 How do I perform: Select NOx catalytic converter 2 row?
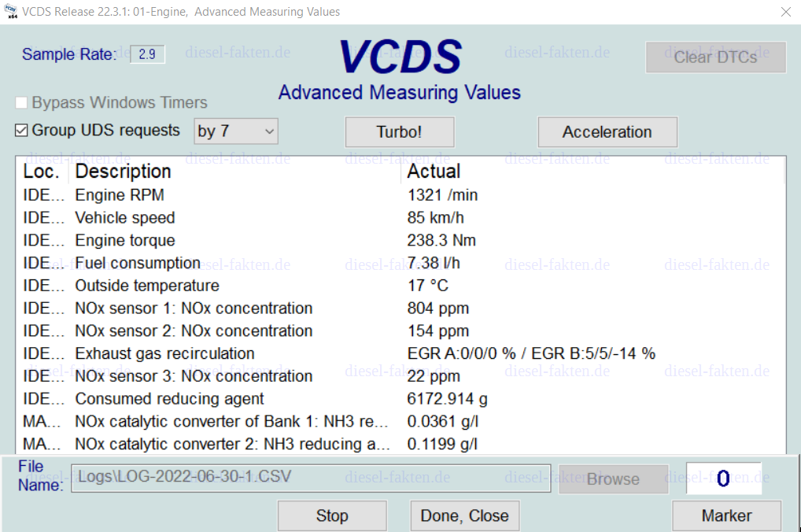tap(400, 444)
